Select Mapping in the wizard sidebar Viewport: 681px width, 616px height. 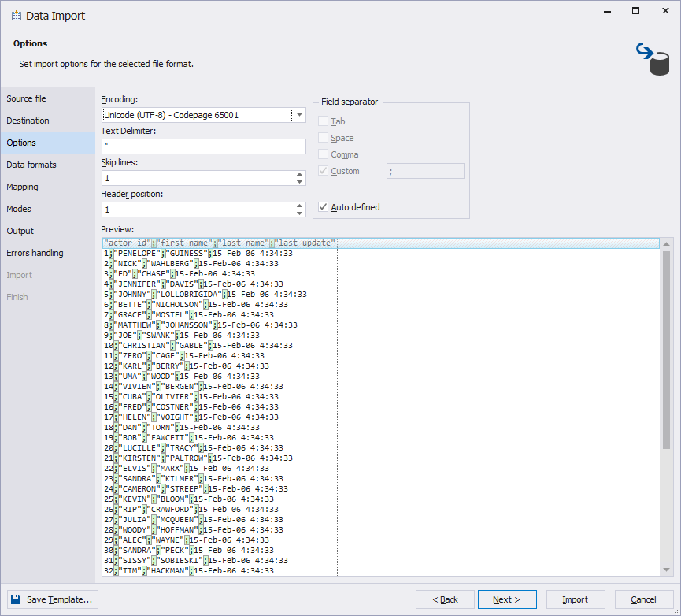coord(23,187)
